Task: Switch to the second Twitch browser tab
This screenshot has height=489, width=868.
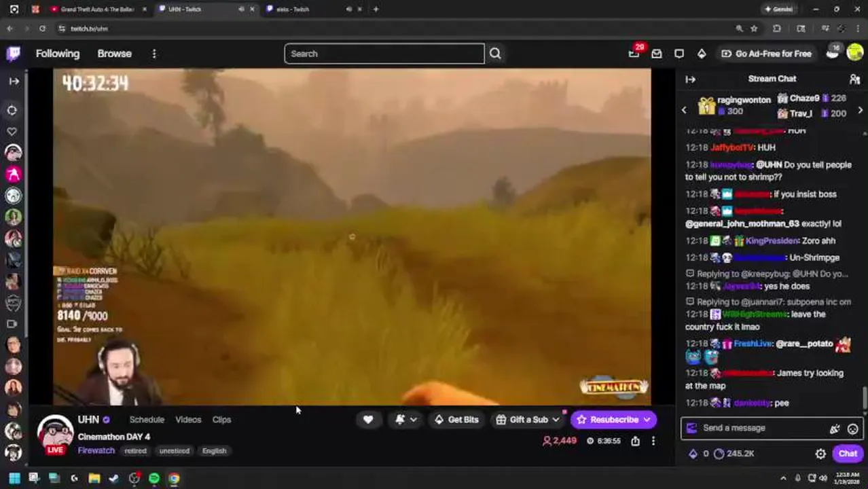Action: pos(313,10)
